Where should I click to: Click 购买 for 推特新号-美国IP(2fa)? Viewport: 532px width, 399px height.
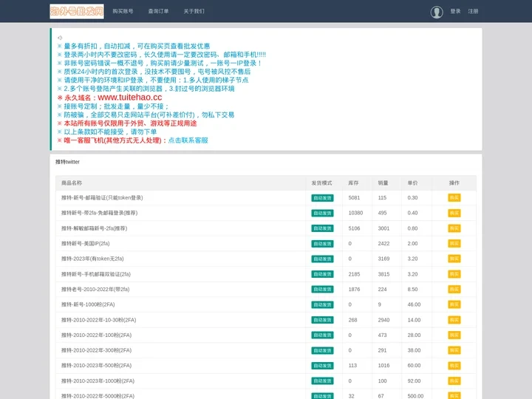point(454,244)
